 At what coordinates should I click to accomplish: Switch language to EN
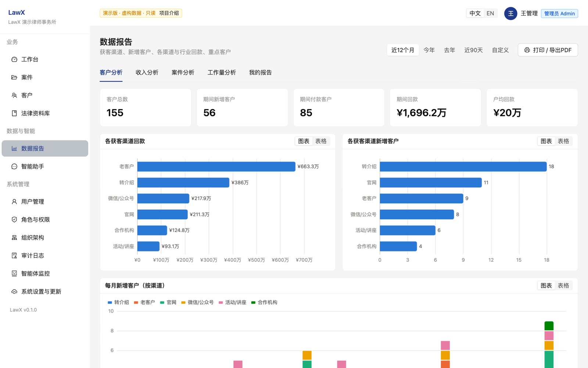pos(490,13)
